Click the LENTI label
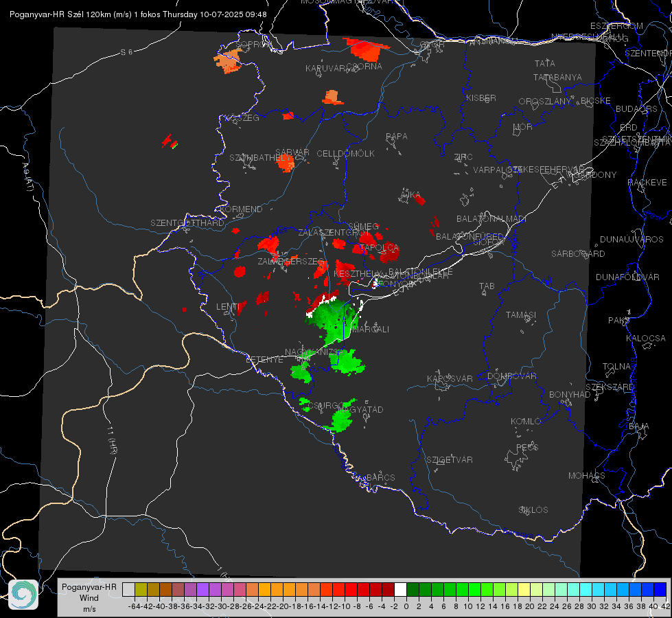 (228, 307)
